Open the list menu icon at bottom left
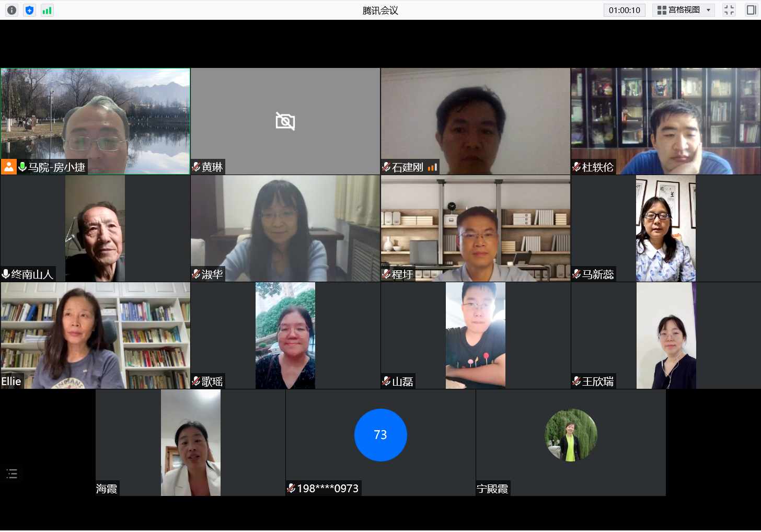The height and width of the screenshot is (532, 761). click(x=12, y=474)
